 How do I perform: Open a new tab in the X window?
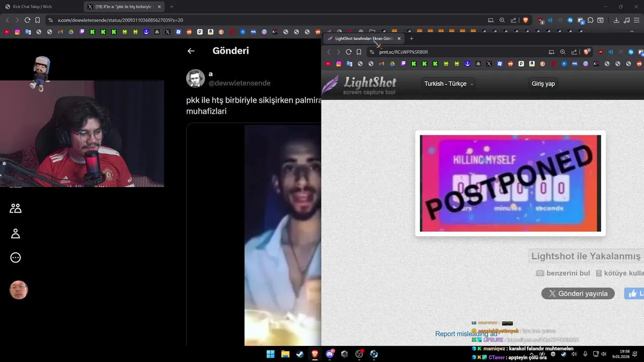(172, 7)
